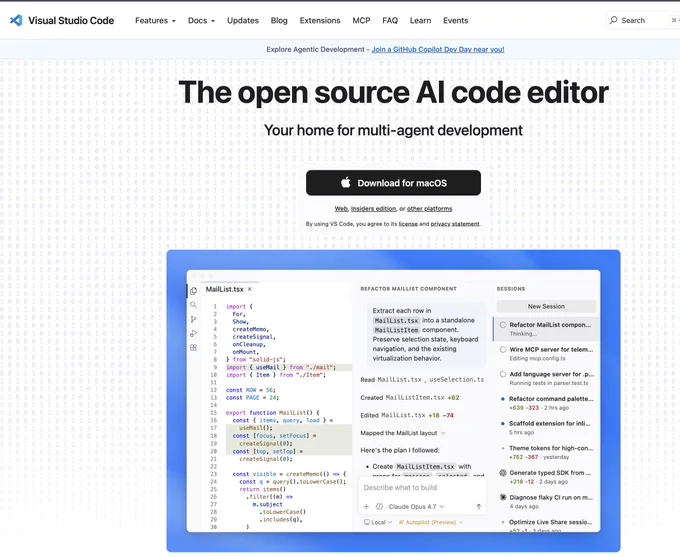Open the Source Control icon in mock sidebar
The height and width of the screenshot is (557, 680).
coord(193,319)
